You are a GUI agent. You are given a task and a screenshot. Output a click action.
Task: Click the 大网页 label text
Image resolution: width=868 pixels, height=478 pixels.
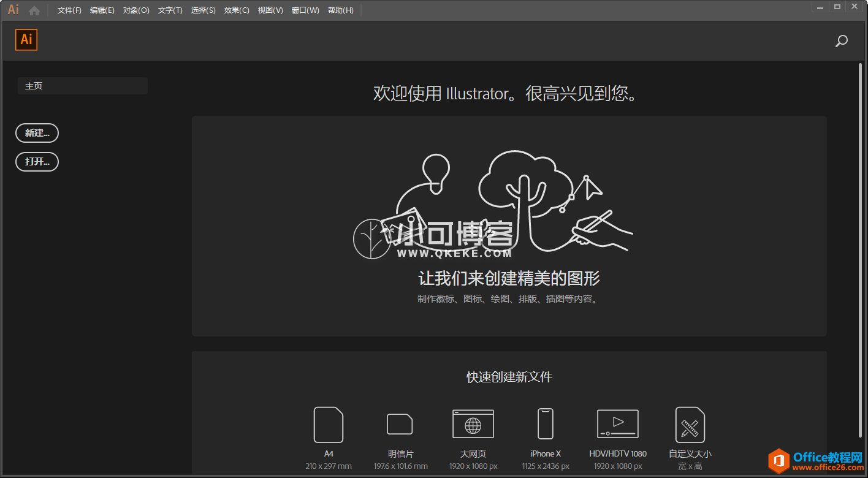point(473,454)
